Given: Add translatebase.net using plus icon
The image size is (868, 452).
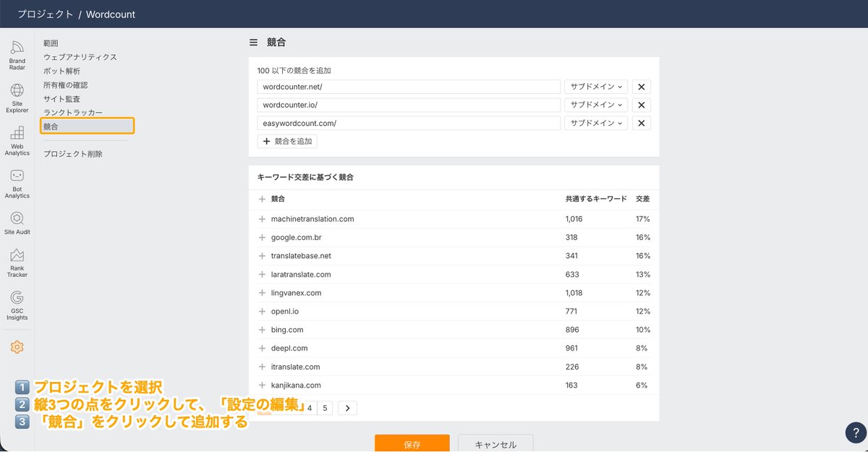Looking at the screenshot, I should point(262,256).
